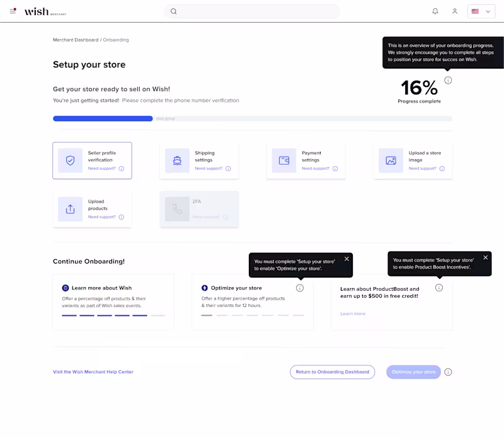Click the Learn more about Wish icon
This screenshot has height=438, width=504.
[66, 288]
